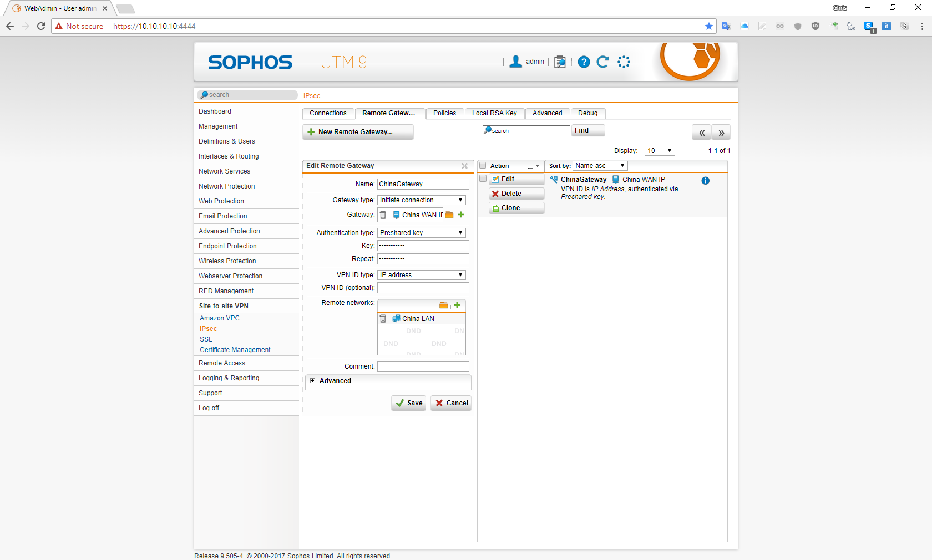Click the green plus next to Gateway

coord(461,215)
